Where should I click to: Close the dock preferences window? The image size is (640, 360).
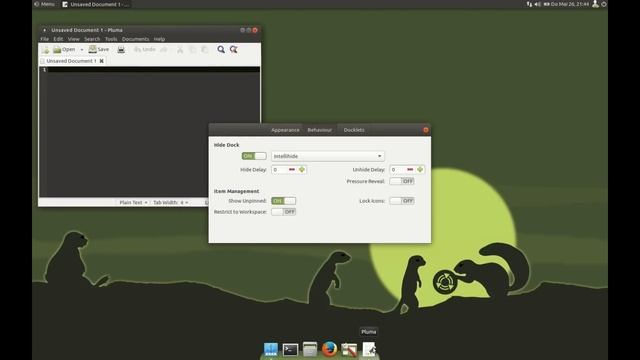click(426, 130)
